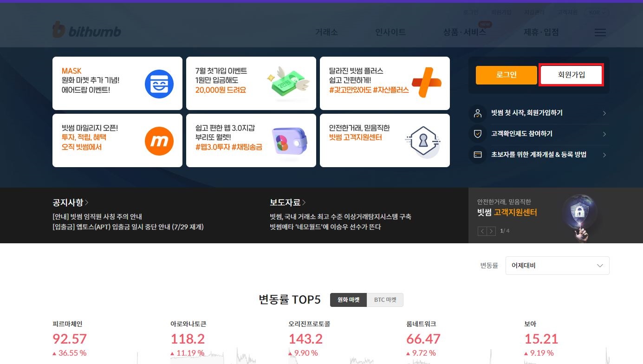
Task: Click the card icon beside 계좌개설 등록 방법
Action: click(x=477, y=155)
